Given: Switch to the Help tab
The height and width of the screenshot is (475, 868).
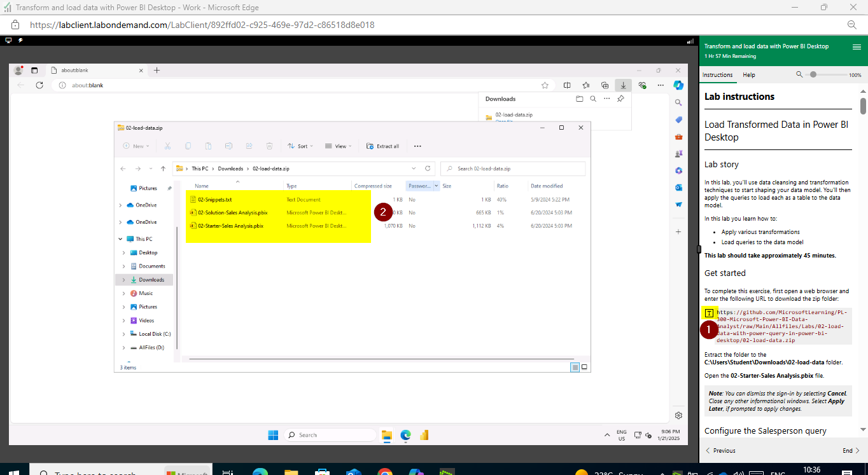Looking at the screenshot, I should pos(749,75).
